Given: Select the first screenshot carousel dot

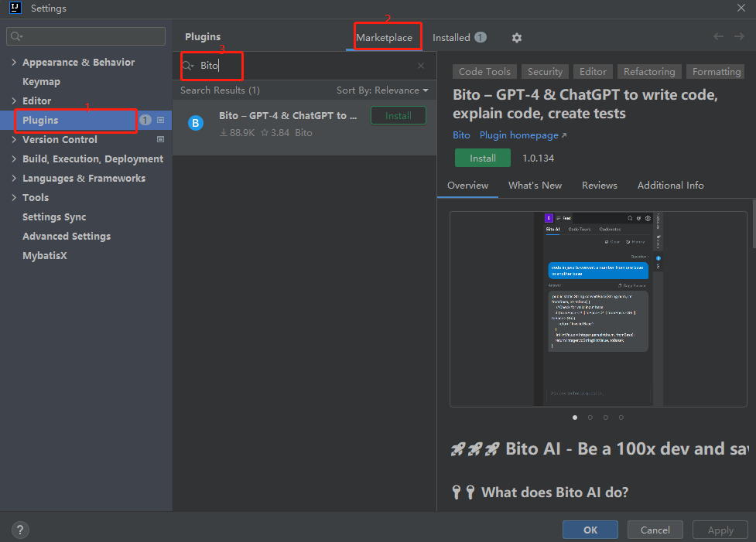Looking at the screenshot, I should pos(575,418).
